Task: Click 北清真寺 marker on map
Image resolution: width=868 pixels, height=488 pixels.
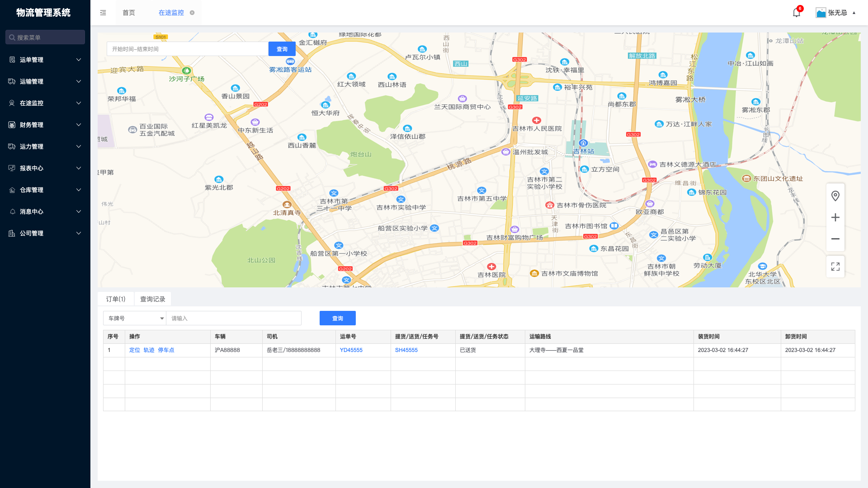Action: tap(287, 205)
